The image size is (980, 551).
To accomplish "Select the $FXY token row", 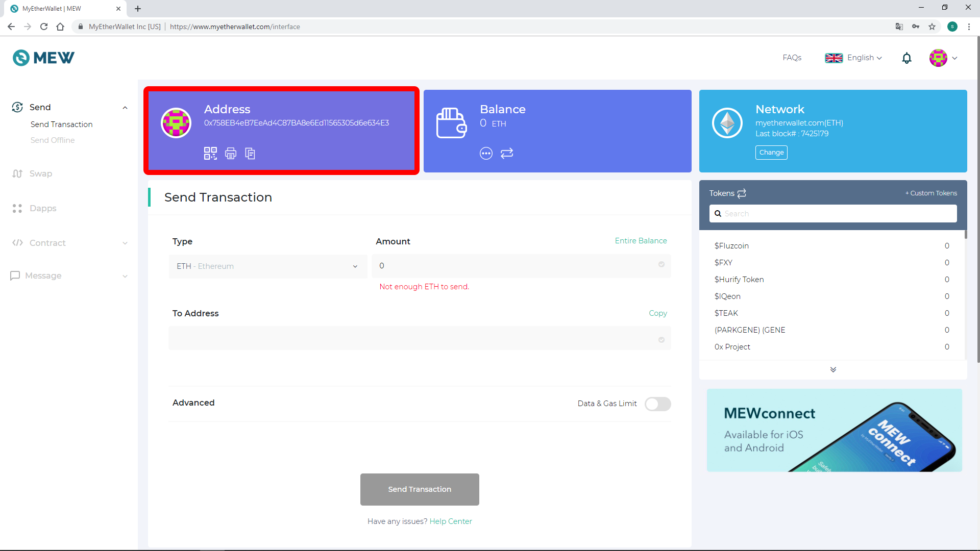I will (832, 263).
